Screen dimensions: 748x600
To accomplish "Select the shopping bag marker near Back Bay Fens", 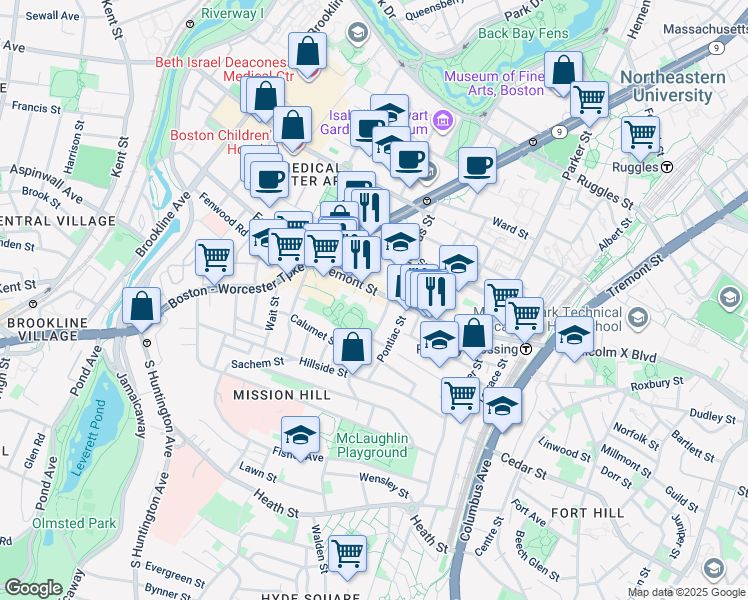I will 563,71.
